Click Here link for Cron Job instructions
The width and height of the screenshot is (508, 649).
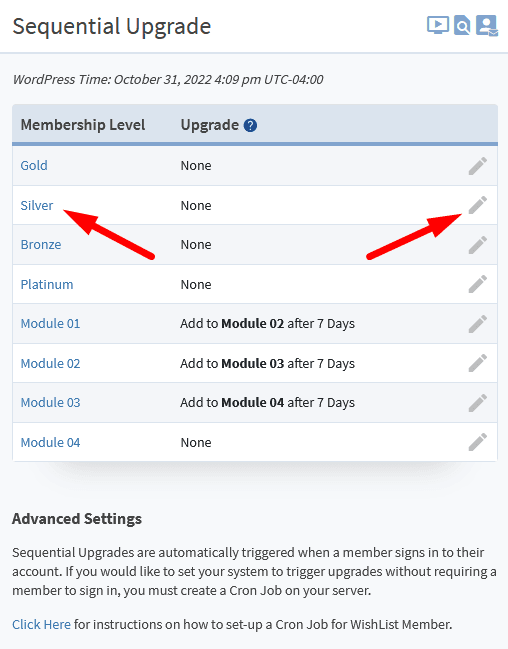click(x=41, y=624)
